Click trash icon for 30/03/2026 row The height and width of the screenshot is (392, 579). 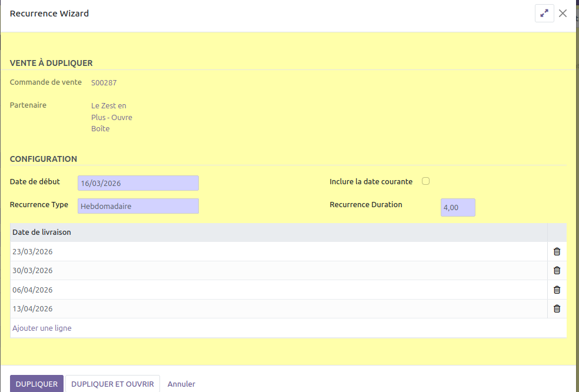[557, 270]
